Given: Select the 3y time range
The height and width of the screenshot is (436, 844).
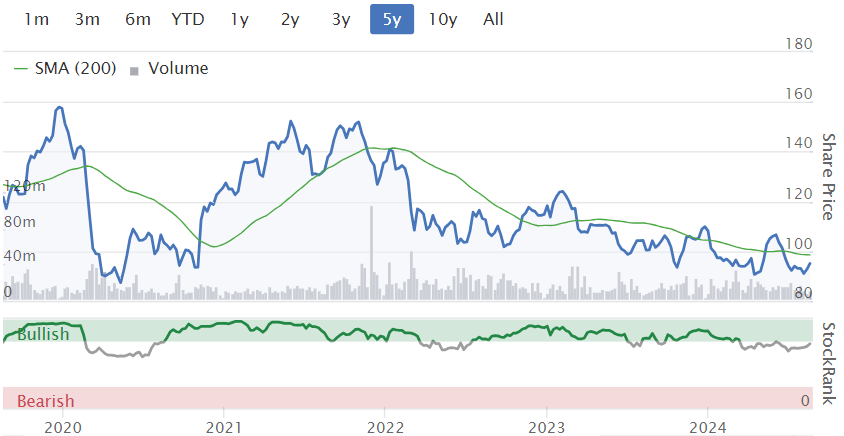Looking at the screenshot, I should pyautogui.click(x=341, y=19).
